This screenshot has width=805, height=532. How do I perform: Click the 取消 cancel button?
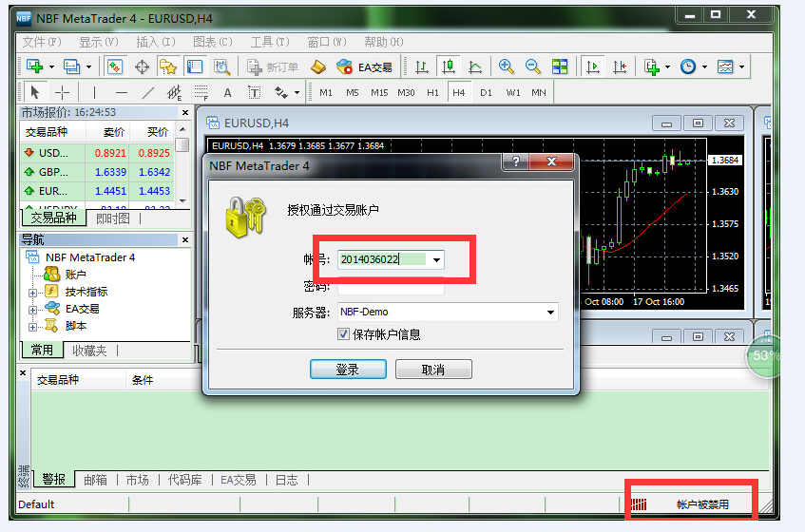(433, 370)
